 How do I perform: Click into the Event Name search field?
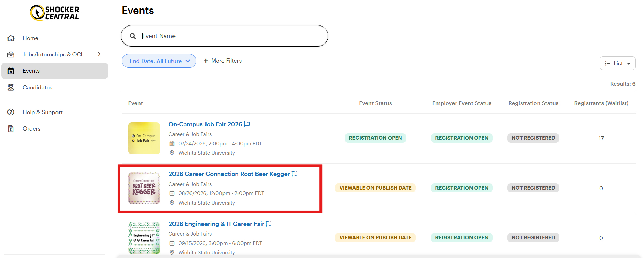coord(225,36)
